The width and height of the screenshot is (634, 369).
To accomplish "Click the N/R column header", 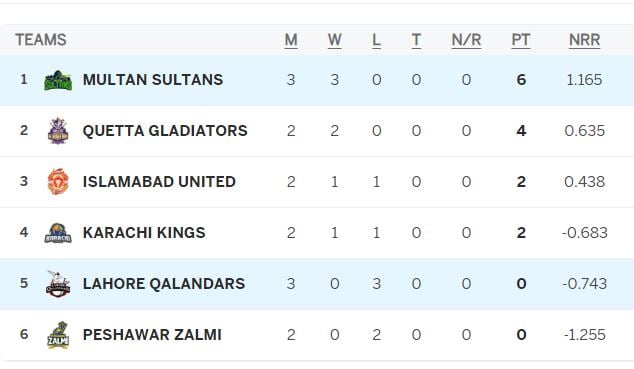I will [466, 40].
